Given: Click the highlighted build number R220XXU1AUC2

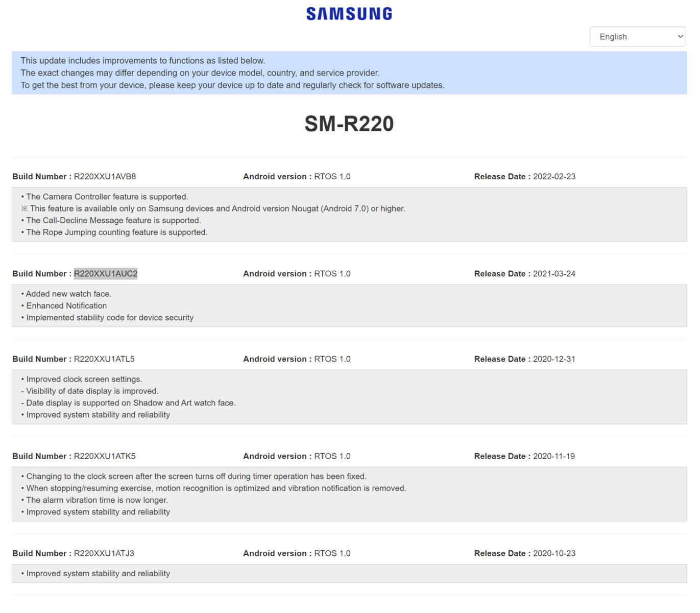Looking at the screenshot, I should (x=106, y=274).
